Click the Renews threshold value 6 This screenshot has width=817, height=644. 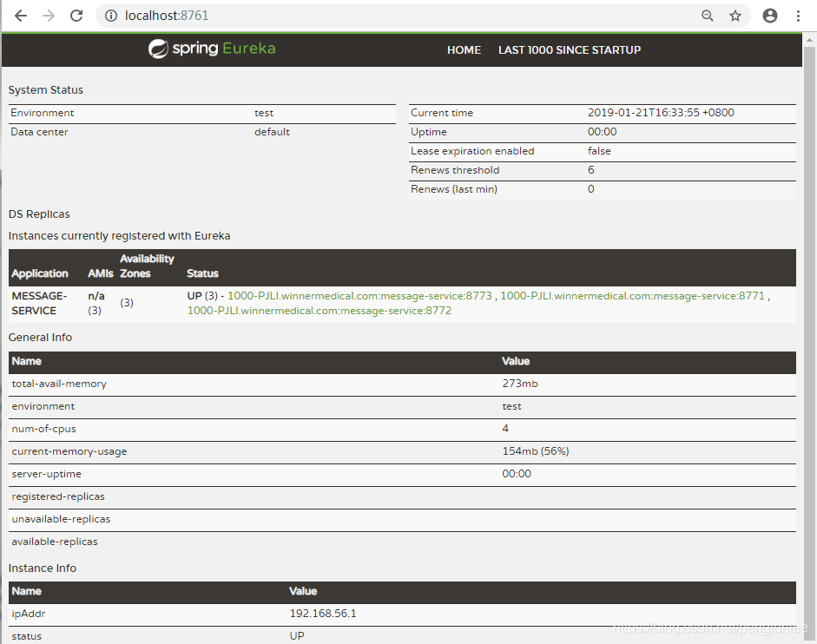(x=591, y=170)
